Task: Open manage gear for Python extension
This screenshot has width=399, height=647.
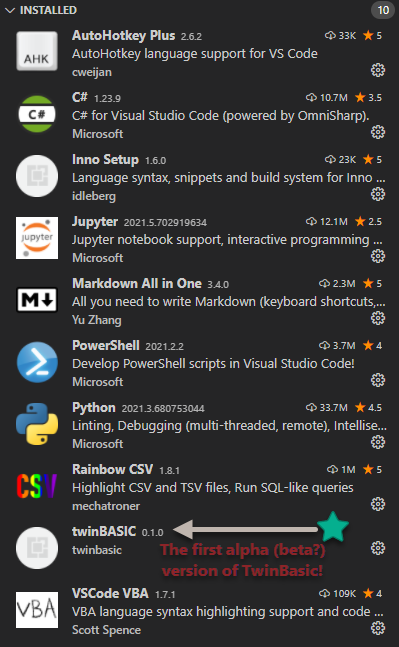Action: pos(378,442)
